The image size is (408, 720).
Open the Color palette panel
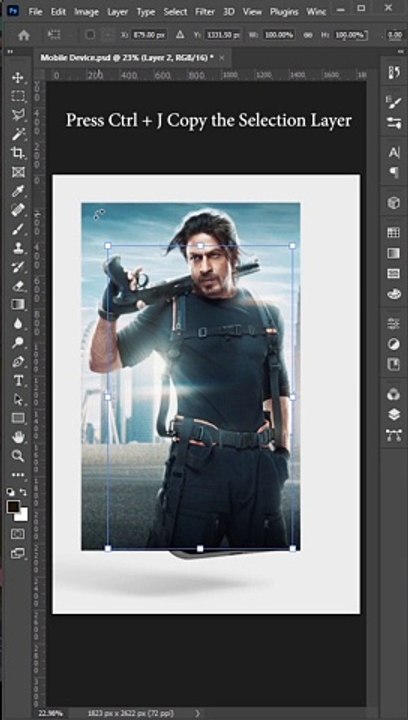(393, 293)
